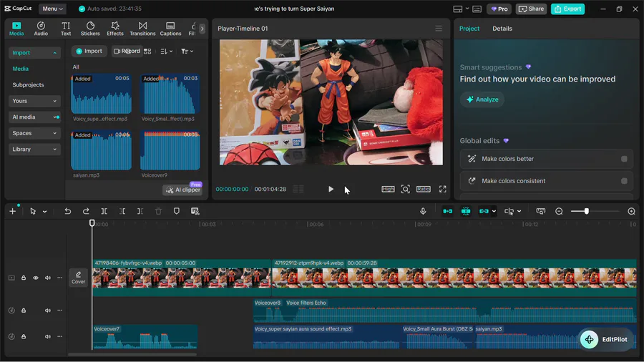
Task: Delete the right part at playhead
Action: coord(140,211)
